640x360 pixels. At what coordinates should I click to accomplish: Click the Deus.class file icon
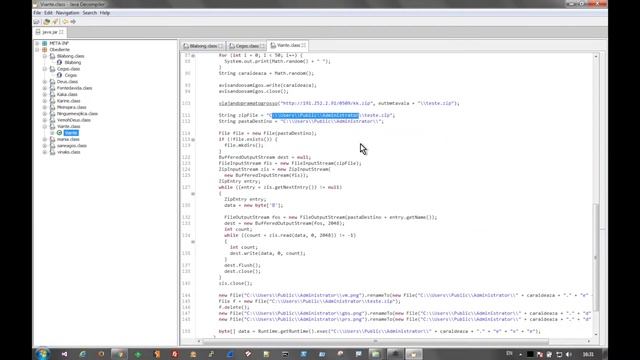(52, 82)
